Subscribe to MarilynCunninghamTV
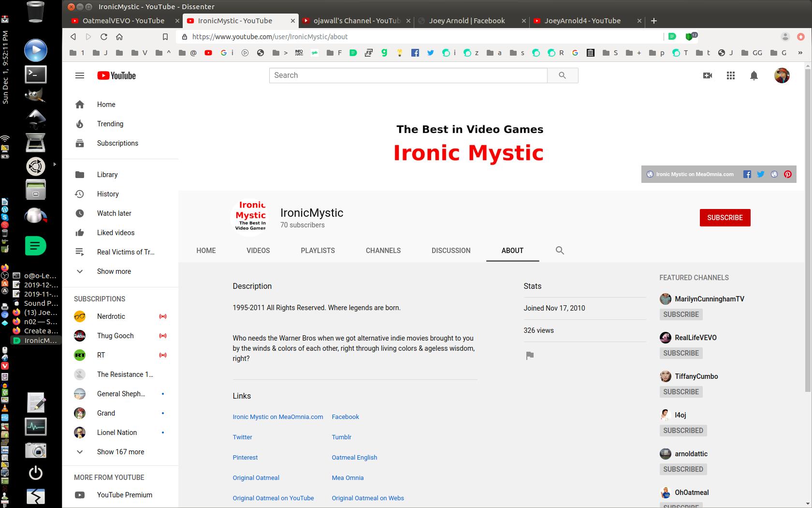The width and height of the screenshot is (812, 508). [681, 314]
